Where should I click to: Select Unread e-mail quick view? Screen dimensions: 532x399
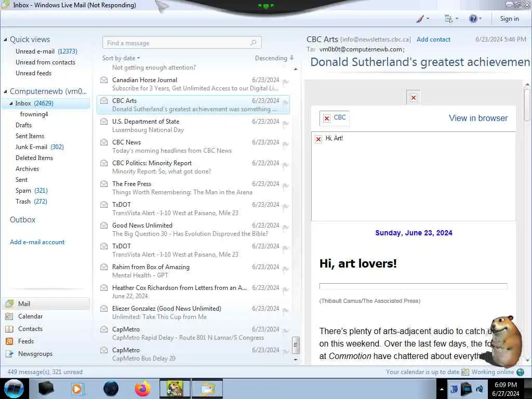pos(46,51)
